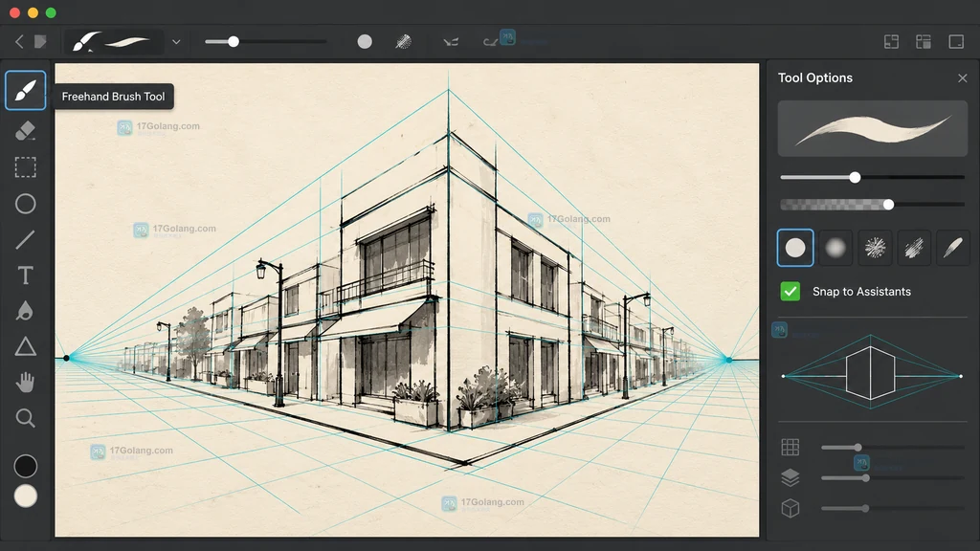Select the Eraser tool

point(25,130)
